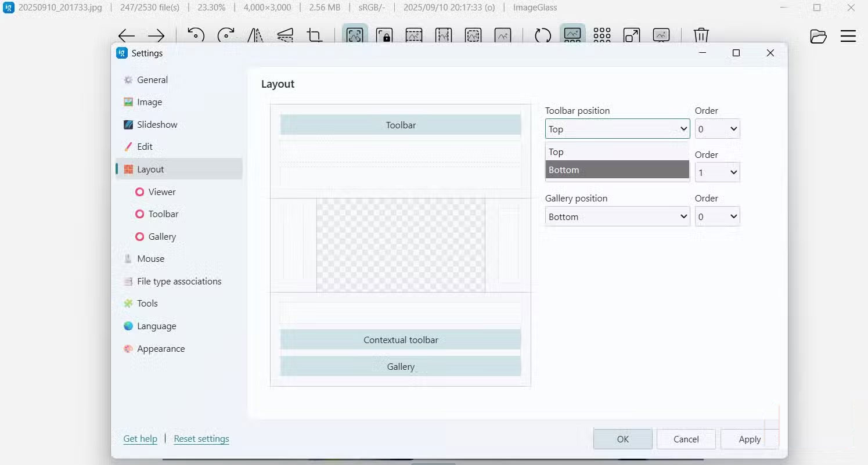Image resolution: width=868 pixels, height=465 pixels.
Task: Open the Appearance settings section
Action: (160, 348)
